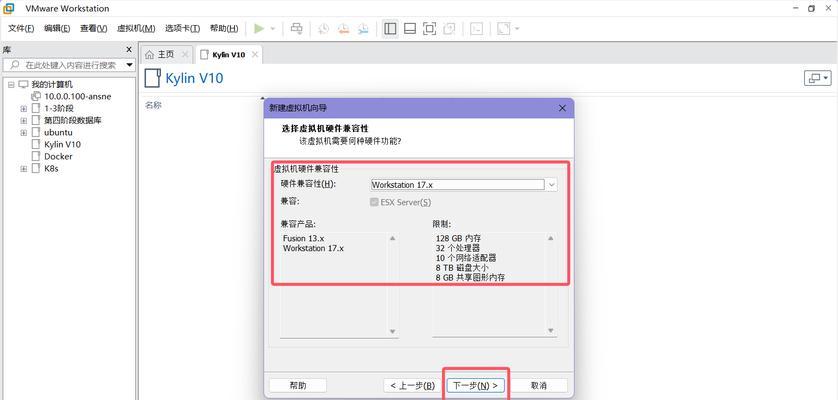Screen dimensions: 838x400
Task: Open the 虚拟机(M) menu
Action: [x=136, y=28]
